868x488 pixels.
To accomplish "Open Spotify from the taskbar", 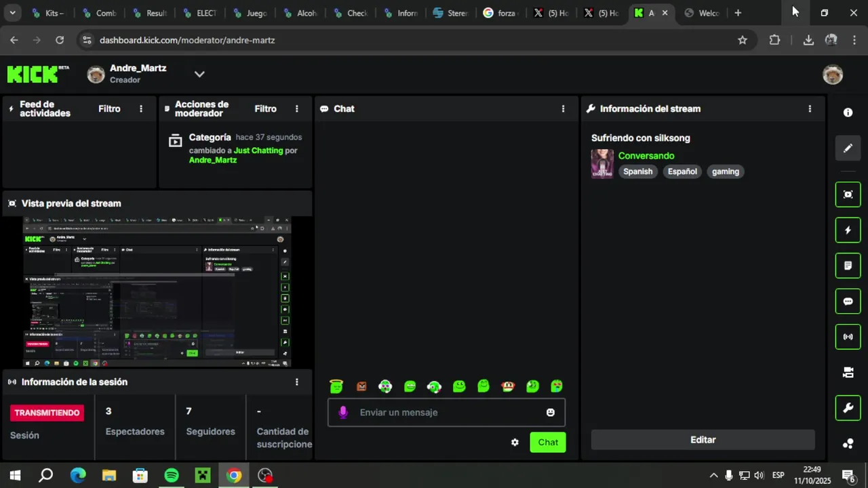I will [x=172, y=475].
